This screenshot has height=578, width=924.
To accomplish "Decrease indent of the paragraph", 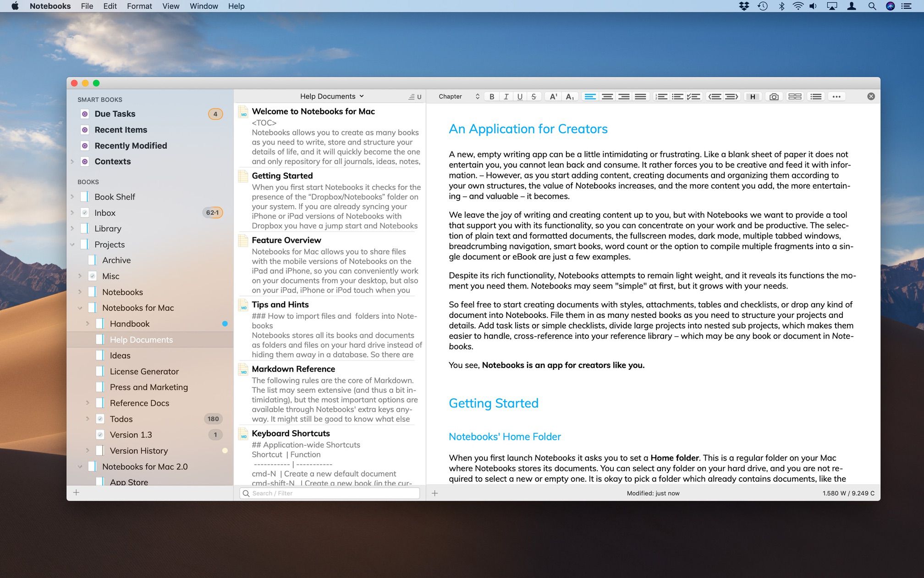I will [x=715, y=96].
